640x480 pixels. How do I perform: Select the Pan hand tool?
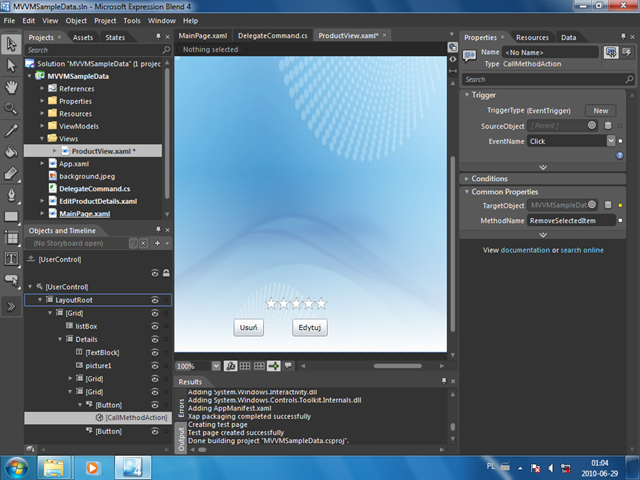pyautogui.click(x=11, y=87)
